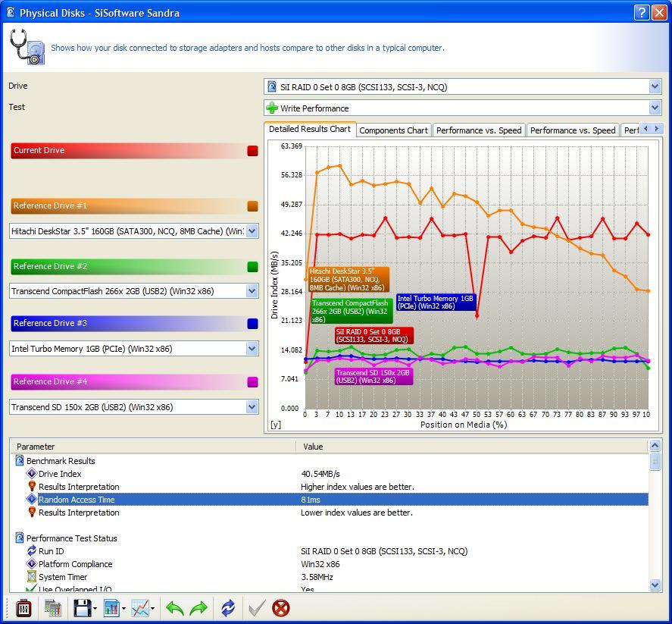The height and width of the screenshot is (624, 672).
Task: Click the blue refresh arrows icon
Action: [228, 608]
